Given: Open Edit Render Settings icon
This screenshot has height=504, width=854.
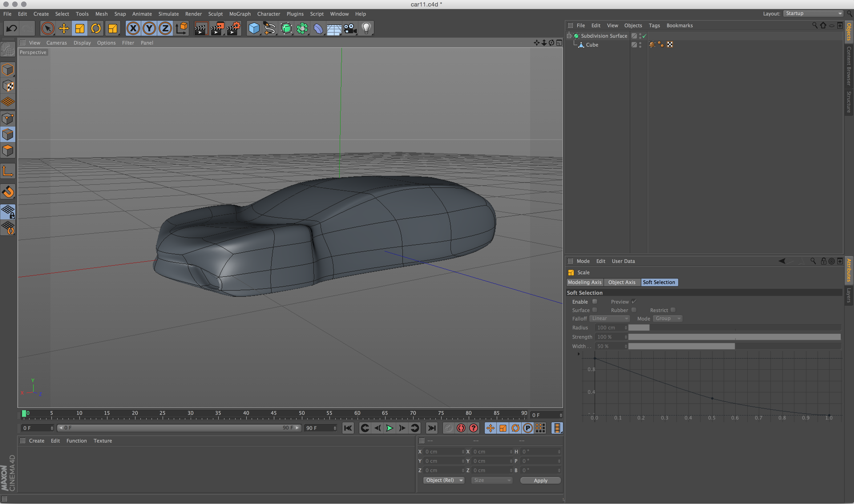Looking at the screenshot, I should click(234, 28).
